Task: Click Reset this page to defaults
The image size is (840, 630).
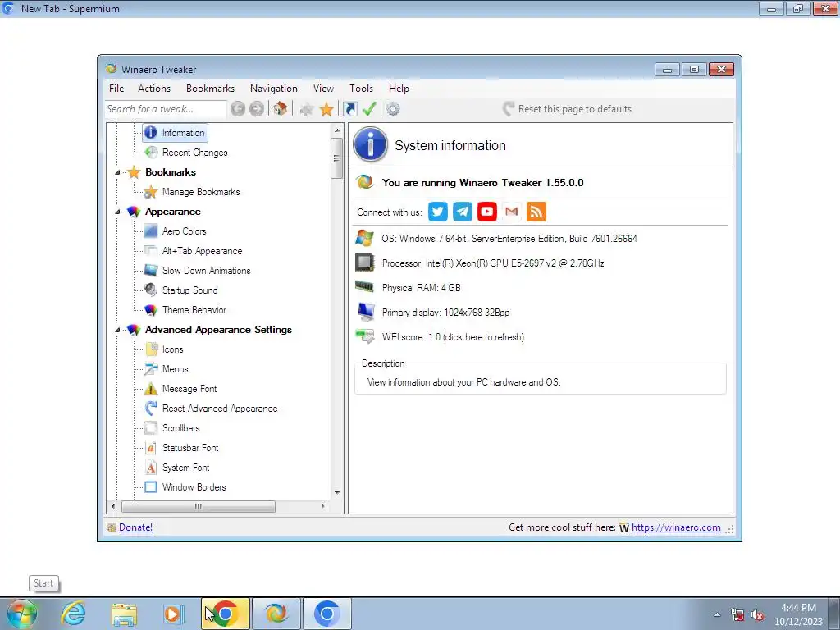Action: pyautogui.click(x=568, y=109)
